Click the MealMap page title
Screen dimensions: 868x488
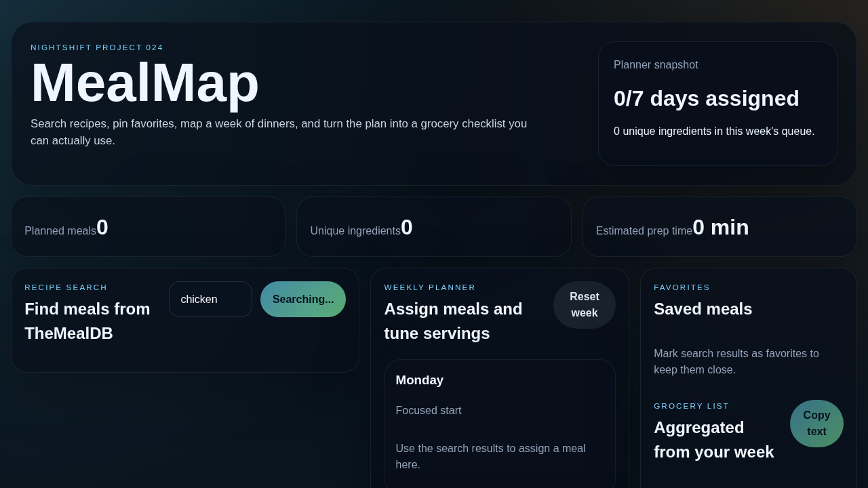click(x=144, y=83)
